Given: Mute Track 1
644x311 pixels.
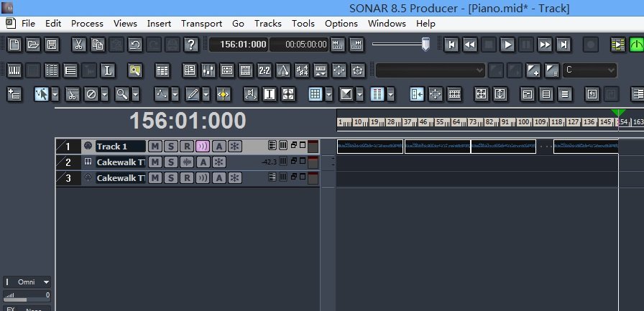Looking at the screenshot, I should tap(155, 147).
